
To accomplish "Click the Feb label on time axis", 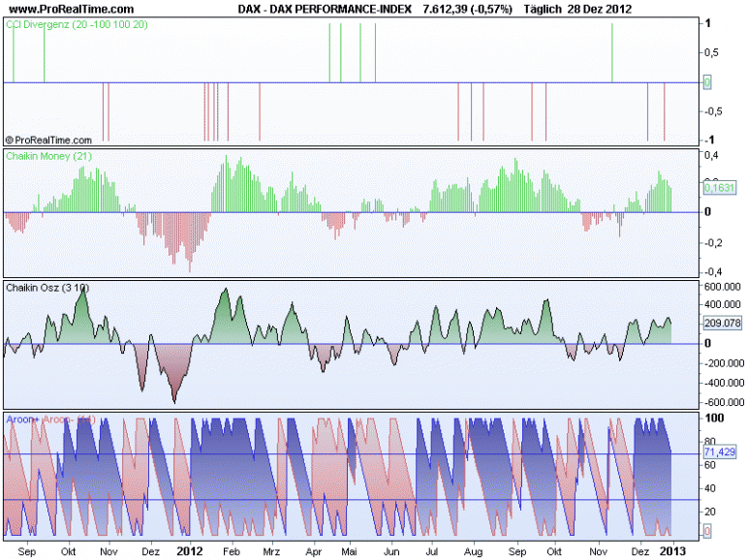I will 232,552.
